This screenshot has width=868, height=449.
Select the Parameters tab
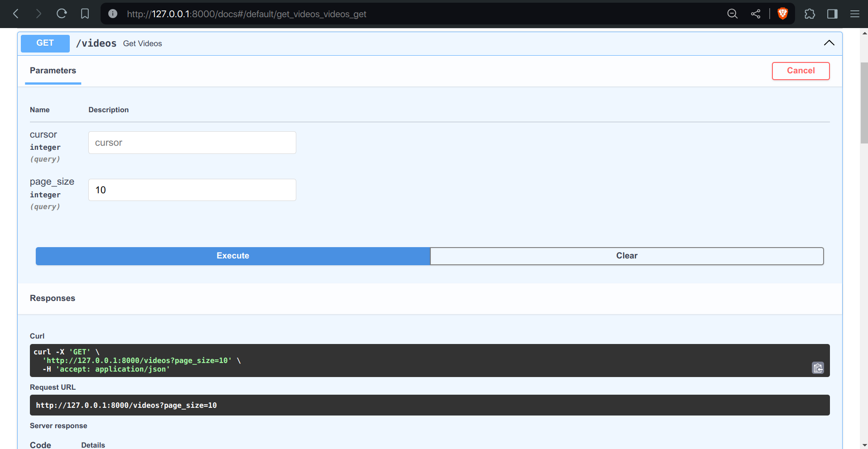[53, 71]
